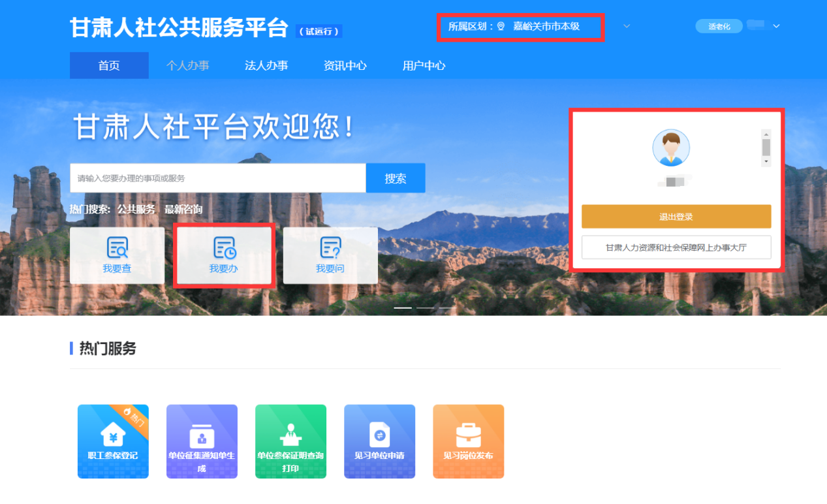Open the 资讯中心 tab
827x504 pixels.
(345, 66)
